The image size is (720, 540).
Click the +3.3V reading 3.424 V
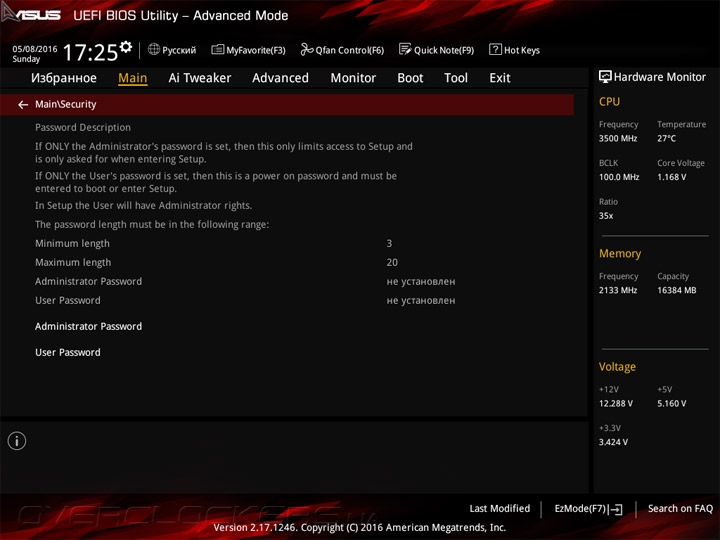pos(613,442)
